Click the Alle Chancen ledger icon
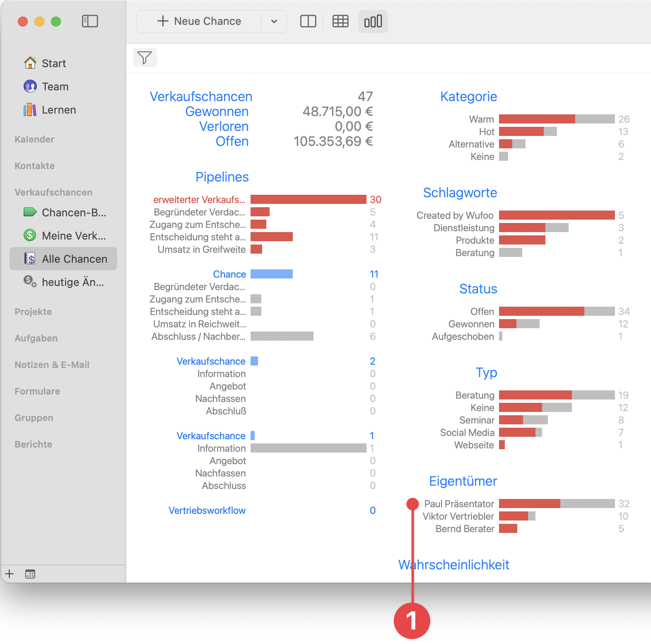 30,259
